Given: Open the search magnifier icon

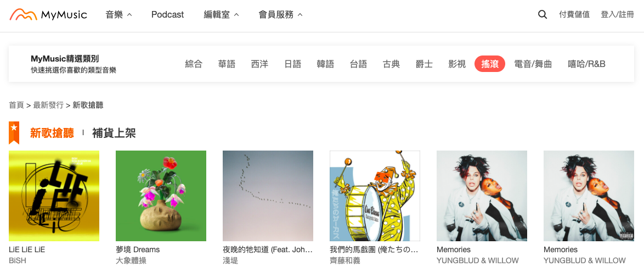Looking at the screenshot, I should [x=542, y=15].
